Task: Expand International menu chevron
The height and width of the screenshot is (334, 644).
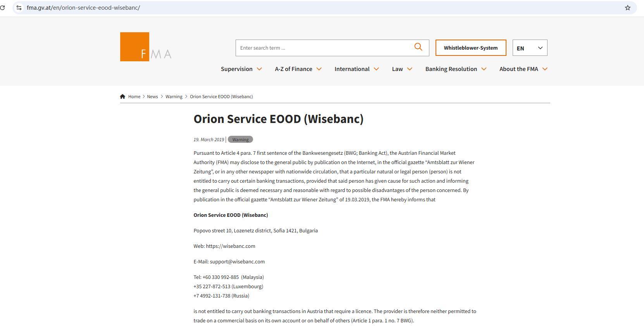Action: point(376,69)
